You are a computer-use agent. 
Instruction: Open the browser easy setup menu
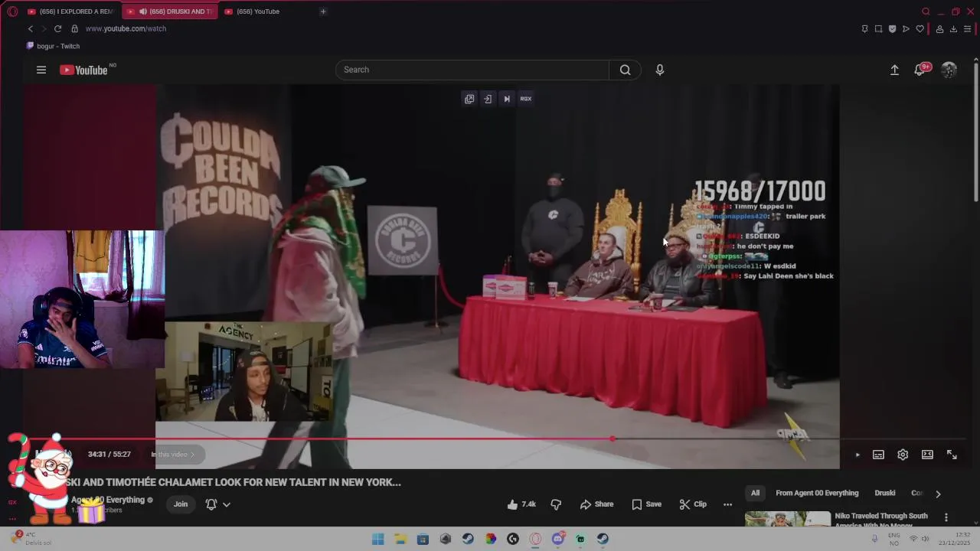(x=967, y=29)
